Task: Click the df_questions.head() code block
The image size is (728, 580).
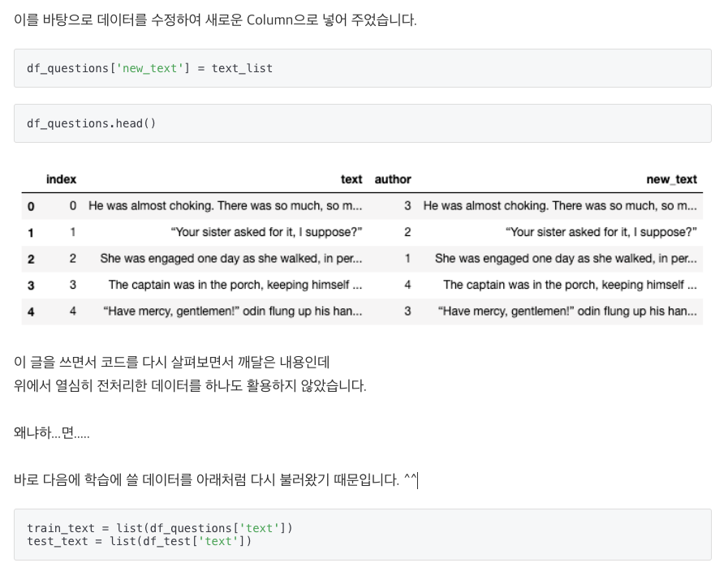Action: 362,123
